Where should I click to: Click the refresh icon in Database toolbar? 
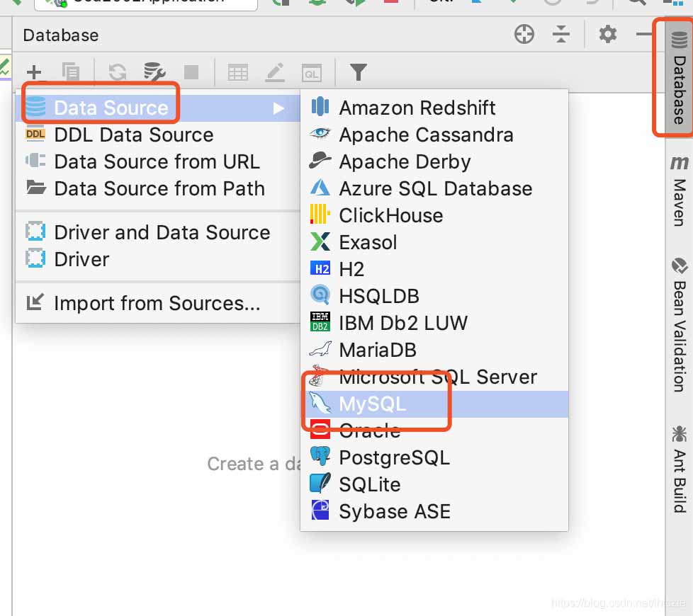tap(118, 72)
